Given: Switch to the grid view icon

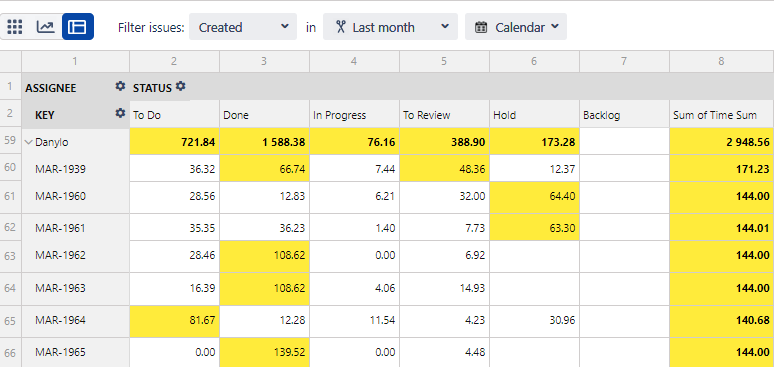Looking at the screenshot, I should [x=15, y=27].
